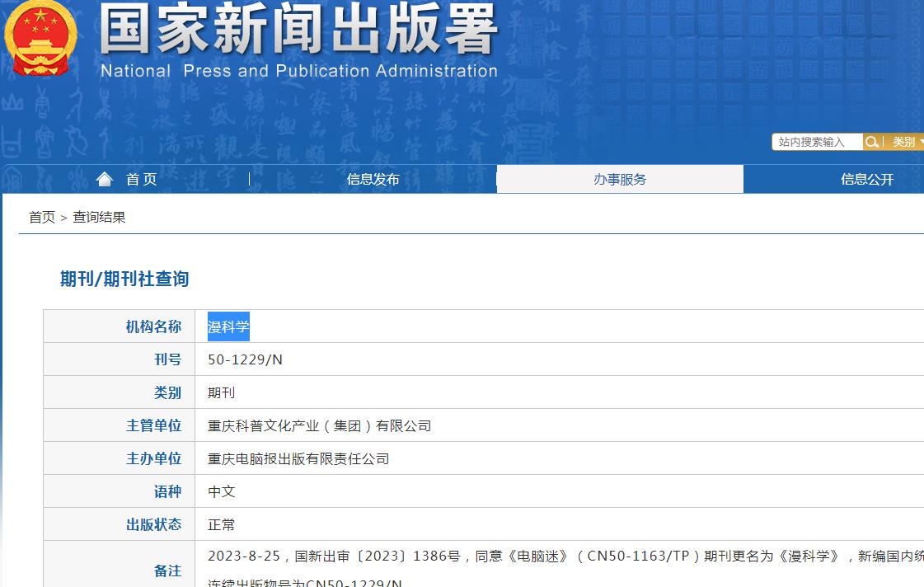The height and width of the screenshot is (587, 924).
Task: Switch to the 办事服务 tab
Action: [619, 178]
